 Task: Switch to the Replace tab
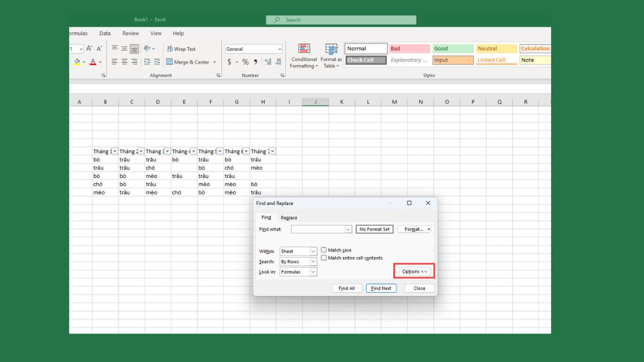coord(289,217)
